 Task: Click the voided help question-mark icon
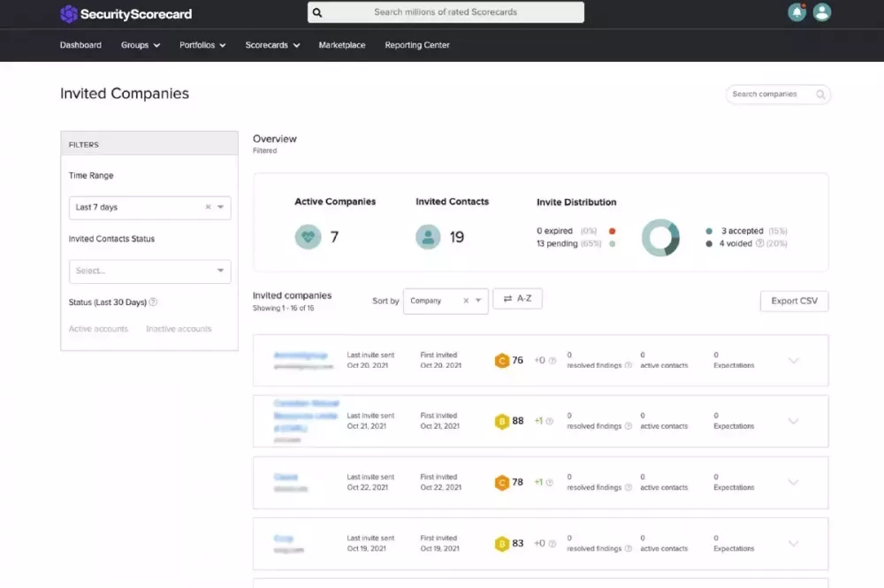(759, 243)
